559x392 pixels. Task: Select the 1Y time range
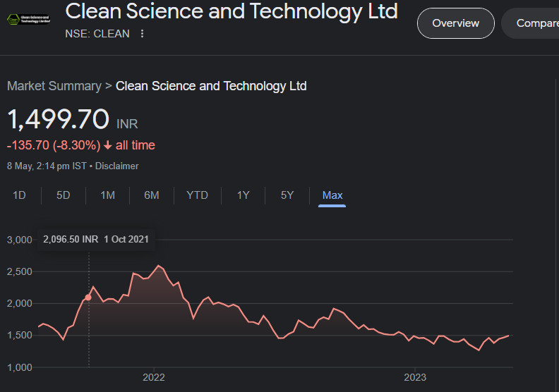pyautogui.click(x=243, y=195)
